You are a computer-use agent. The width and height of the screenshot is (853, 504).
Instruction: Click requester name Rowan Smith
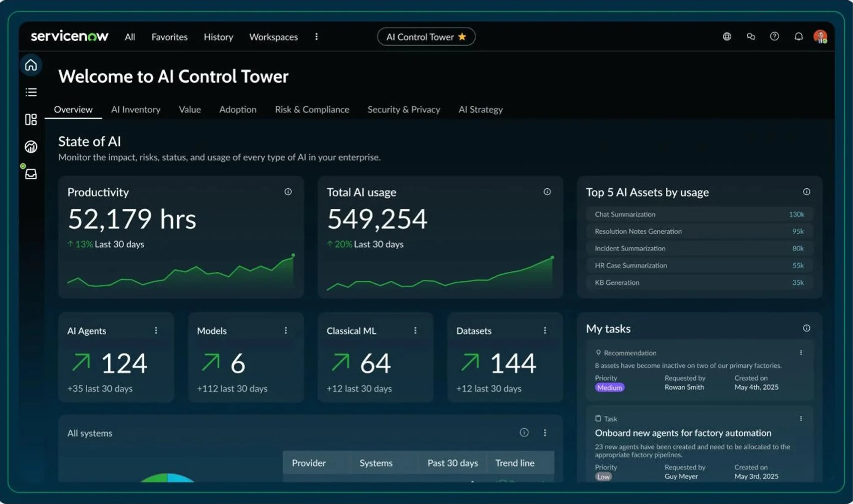[684, 387]
